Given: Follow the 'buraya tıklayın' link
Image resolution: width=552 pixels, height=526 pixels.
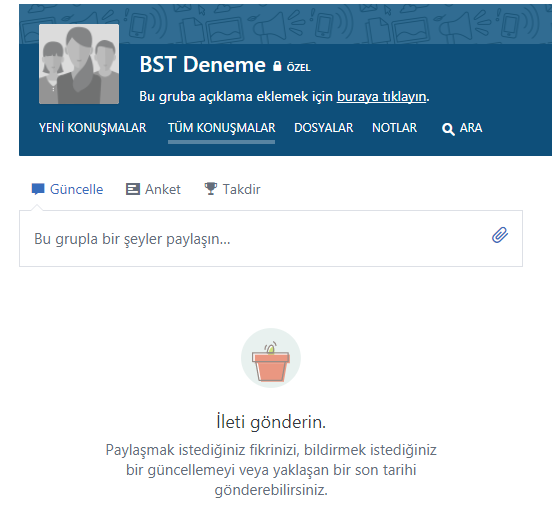Looking at the screenshot, I should pos(381,96).
